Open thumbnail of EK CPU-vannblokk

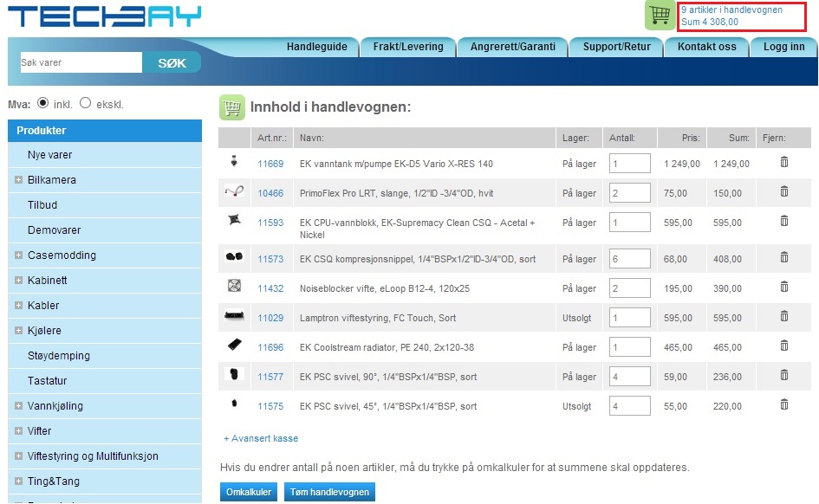coord(234,220)
